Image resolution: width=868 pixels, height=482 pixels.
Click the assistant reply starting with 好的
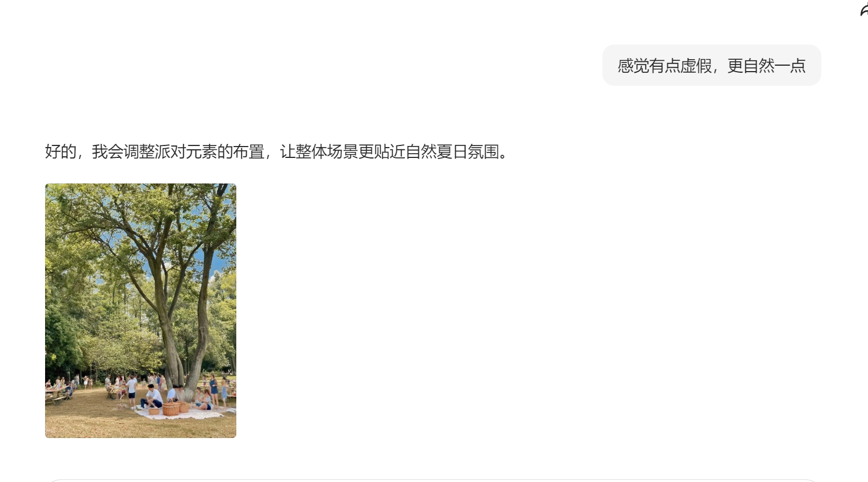click(278, 151)
